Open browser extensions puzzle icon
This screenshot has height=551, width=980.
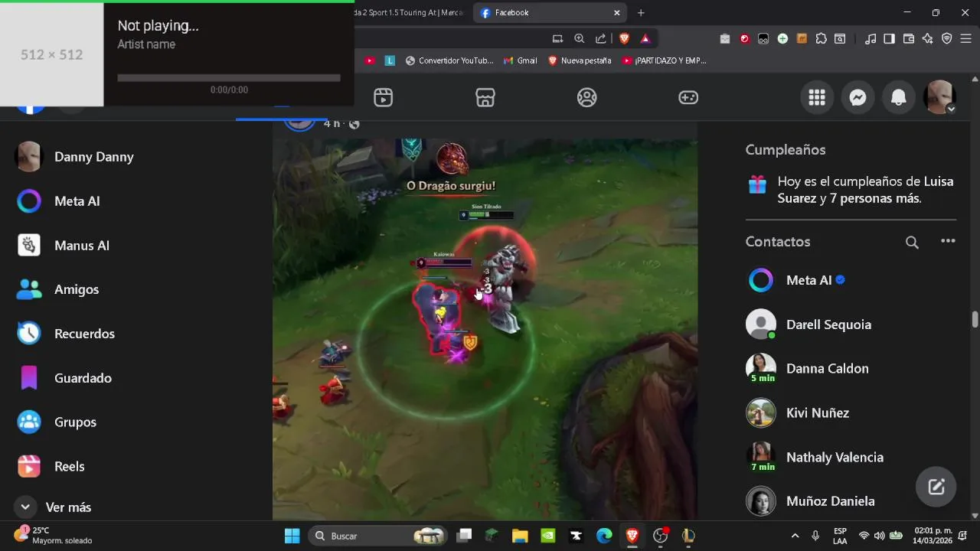point(822,38)
